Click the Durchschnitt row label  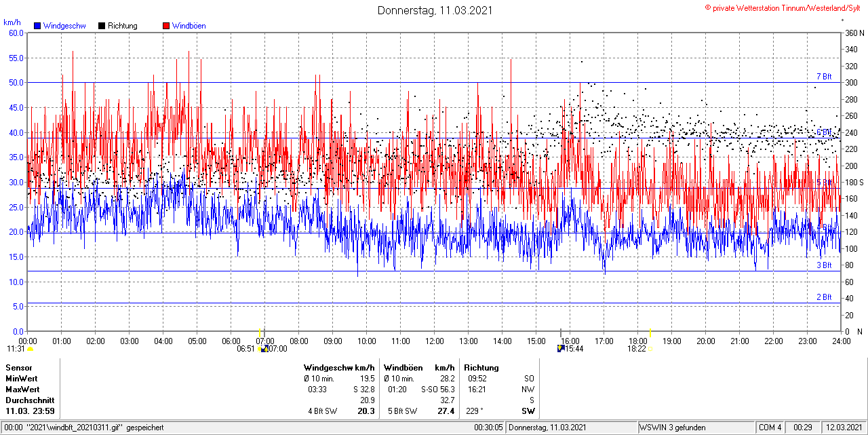pos(30,400)
